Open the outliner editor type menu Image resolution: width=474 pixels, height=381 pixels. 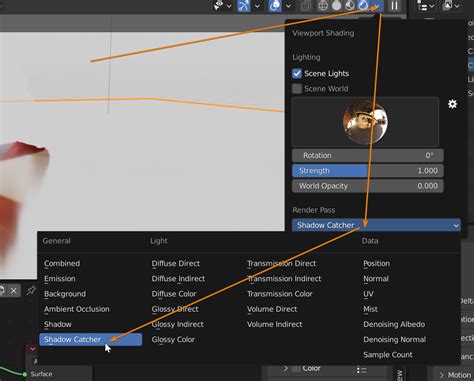point(425,6)
